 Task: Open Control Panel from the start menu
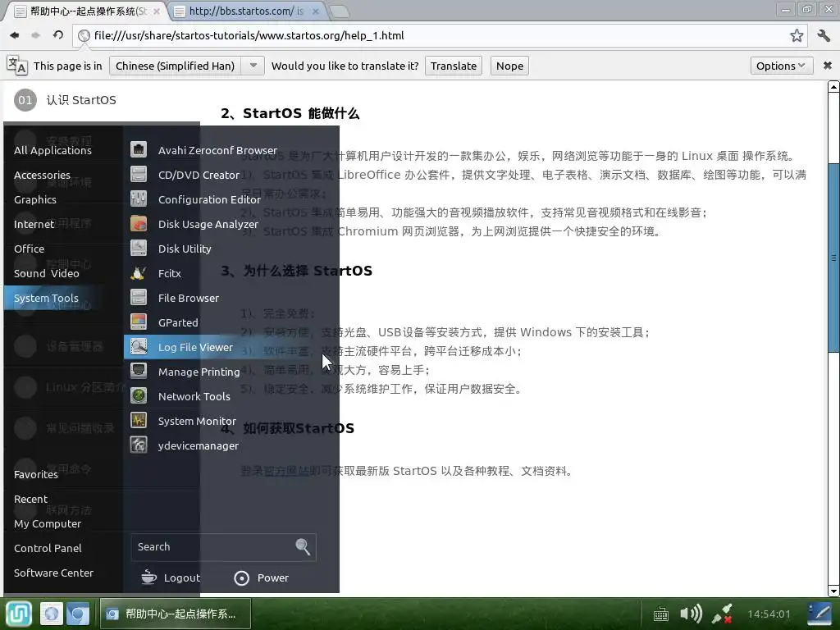pos(48,549)
